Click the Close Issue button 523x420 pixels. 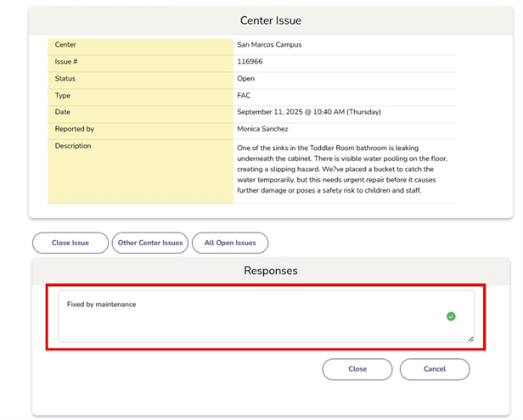click(x=70, y=243)
